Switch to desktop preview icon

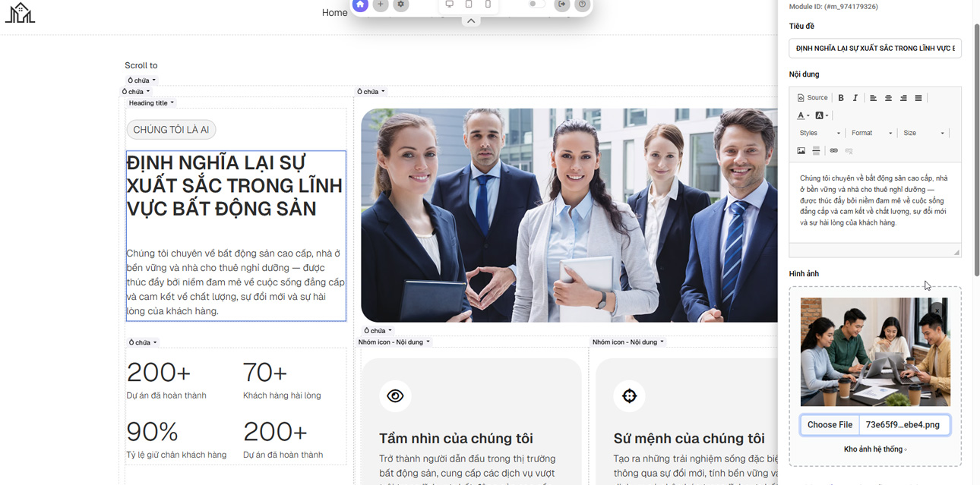(449, 5)
